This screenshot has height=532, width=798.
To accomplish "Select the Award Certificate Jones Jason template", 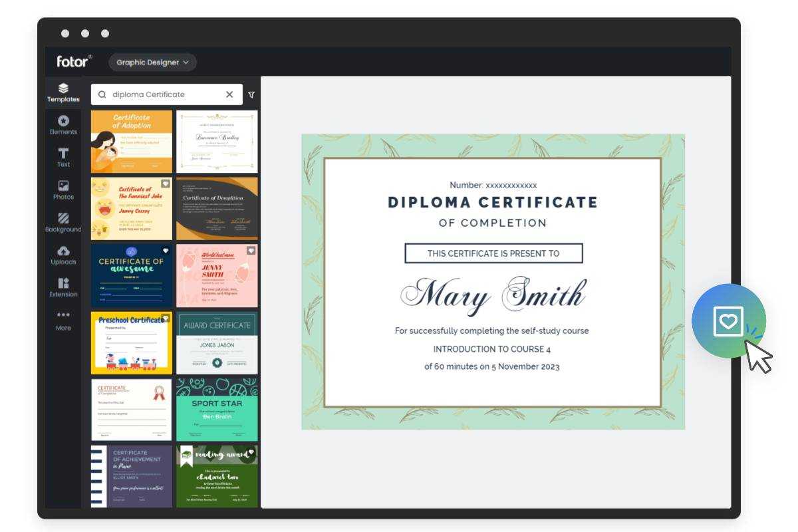I will pos(217,343).
